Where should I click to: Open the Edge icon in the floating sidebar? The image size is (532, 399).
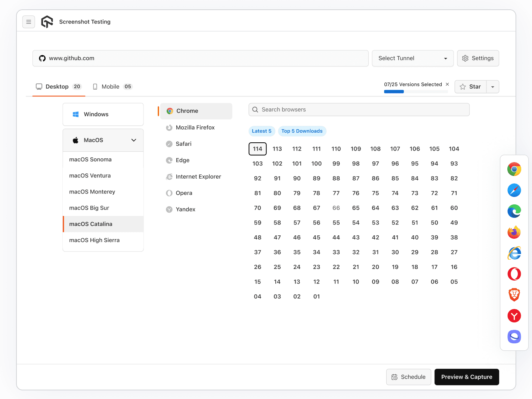click(514, 211)
